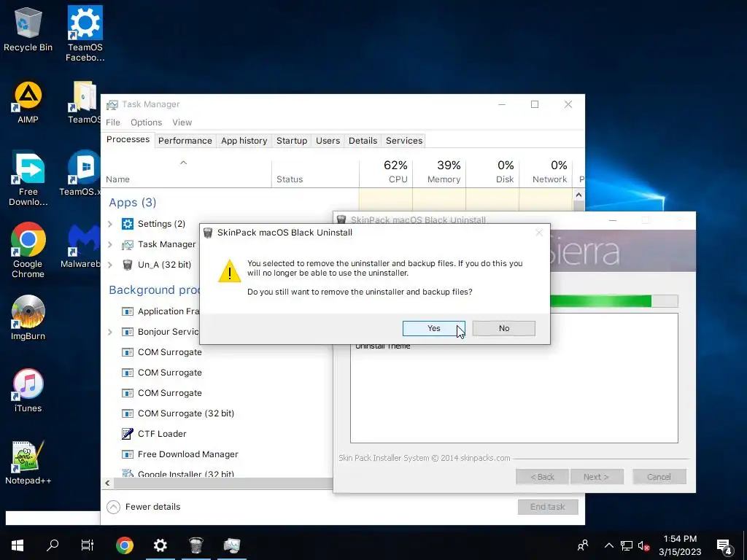This screenshot has width=747, height=560.
Task: Open Task Manager File menu
Action: point(113,122)
